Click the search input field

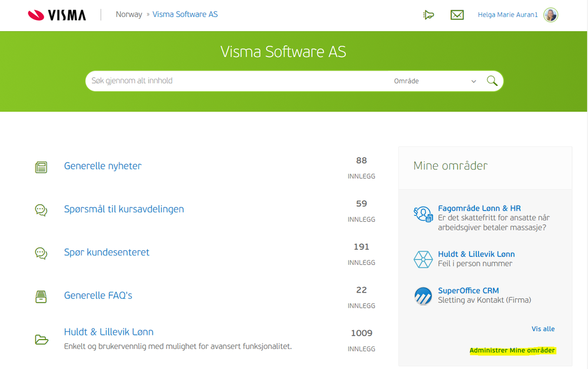pyautogui.click(x=235, y=81)
